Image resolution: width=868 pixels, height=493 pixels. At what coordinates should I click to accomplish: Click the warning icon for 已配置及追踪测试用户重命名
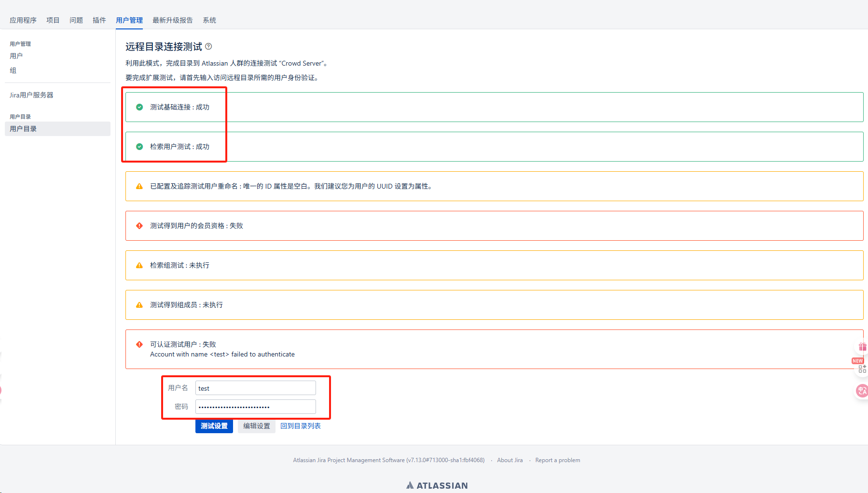pos(139,186)
